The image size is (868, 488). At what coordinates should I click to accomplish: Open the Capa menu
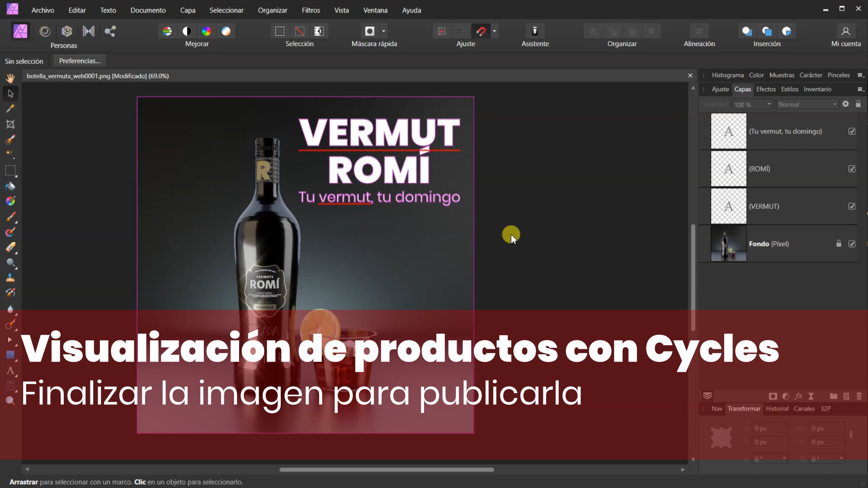[x=188, y=10]
